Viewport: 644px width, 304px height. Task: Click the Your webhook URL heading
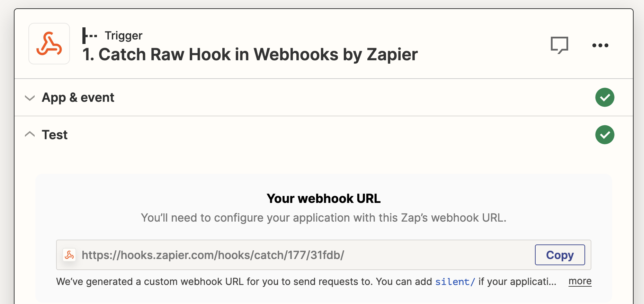click(323, 198)
